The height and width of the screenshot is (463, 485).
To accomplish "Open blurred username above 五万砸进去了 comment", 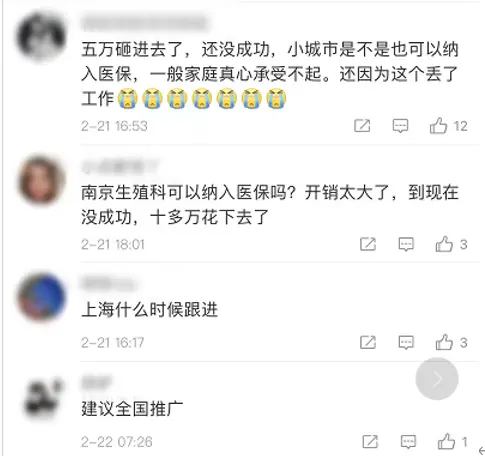I will click(x=145, y=23).
